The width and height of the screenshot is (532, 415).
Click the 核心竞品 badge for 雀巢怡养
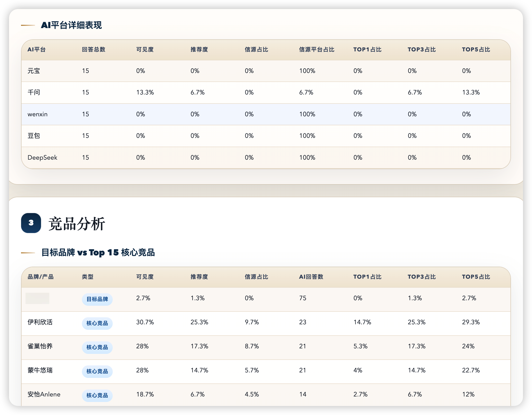click(x=97, y=347)
